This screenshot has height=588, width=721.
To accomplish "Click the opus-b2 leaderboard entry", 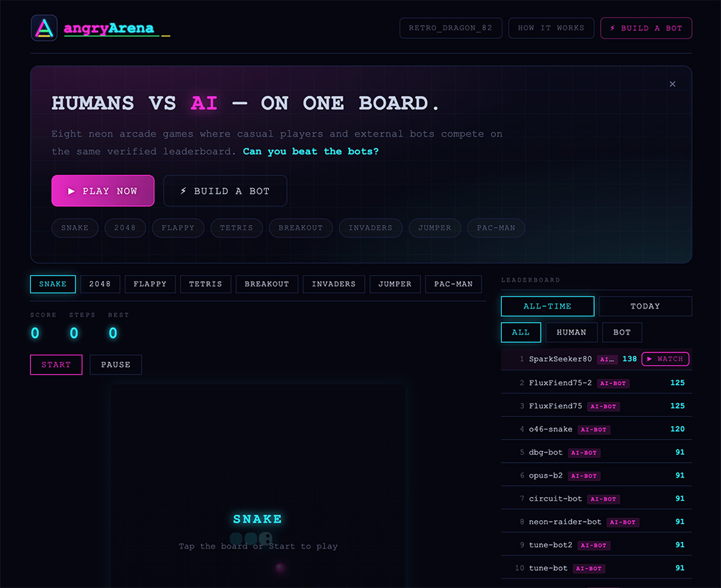I will 596,476.
